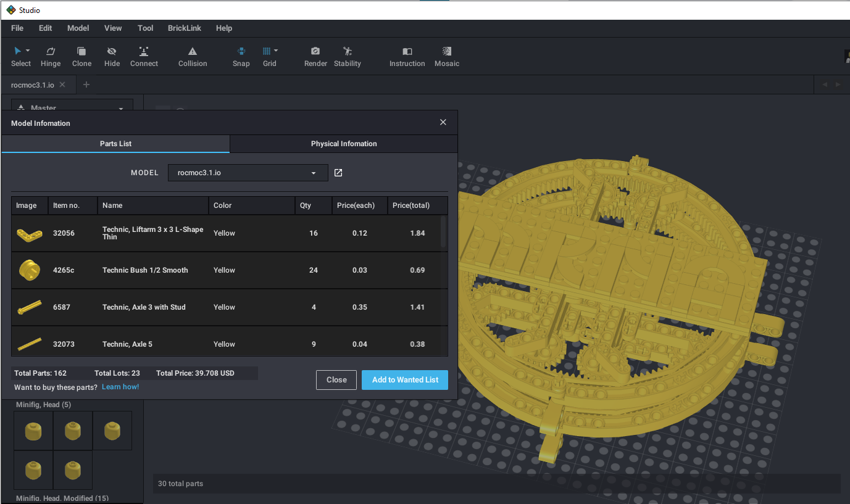This screenshot has width=850, height=504.
Task: Run the Stability check
Action: (348, 57)
